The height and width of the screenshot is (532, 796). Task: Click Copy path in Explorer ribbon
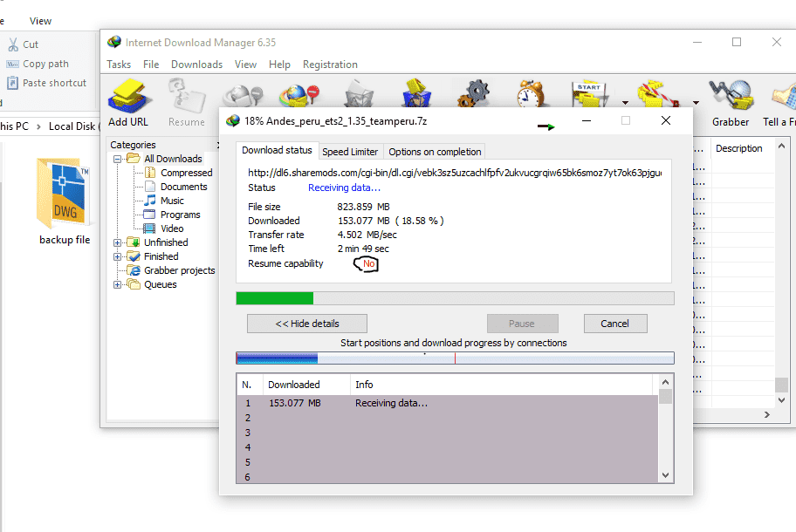pos(38,64)
